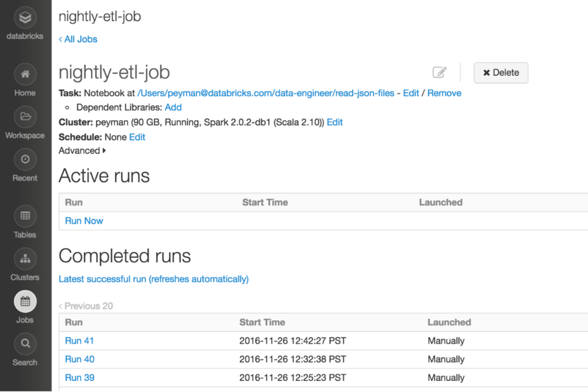The width and height of the screenshot is (588, 392).
Task: Select the Jobs calendar icon
Action: click(x=25, y=301)
